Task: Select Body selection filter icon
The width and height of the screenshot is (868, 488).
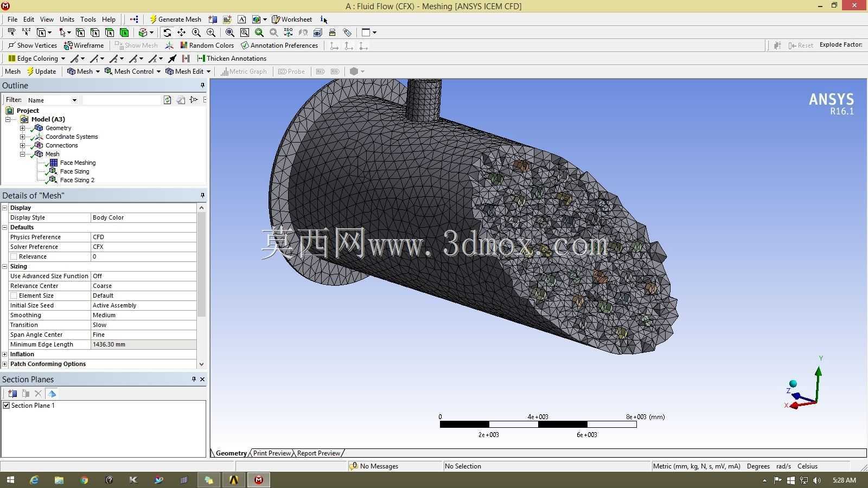Action: pos(124,33)
